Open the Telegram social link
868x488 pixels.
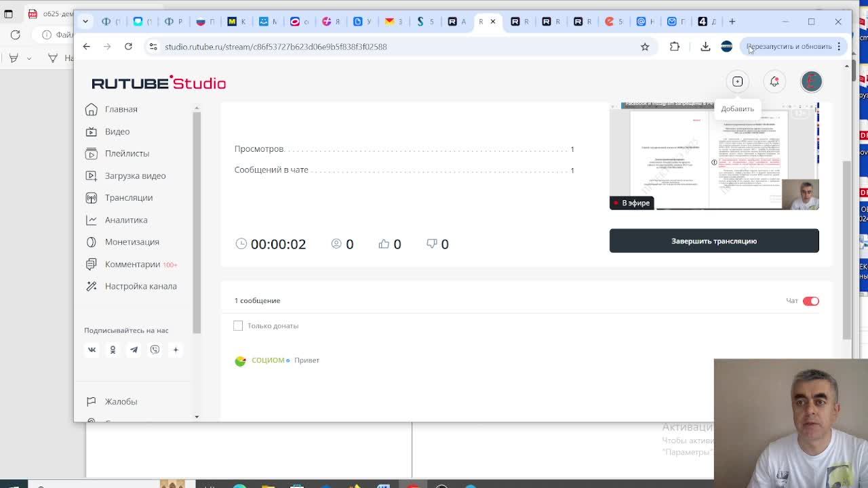[x=134, y=350]
